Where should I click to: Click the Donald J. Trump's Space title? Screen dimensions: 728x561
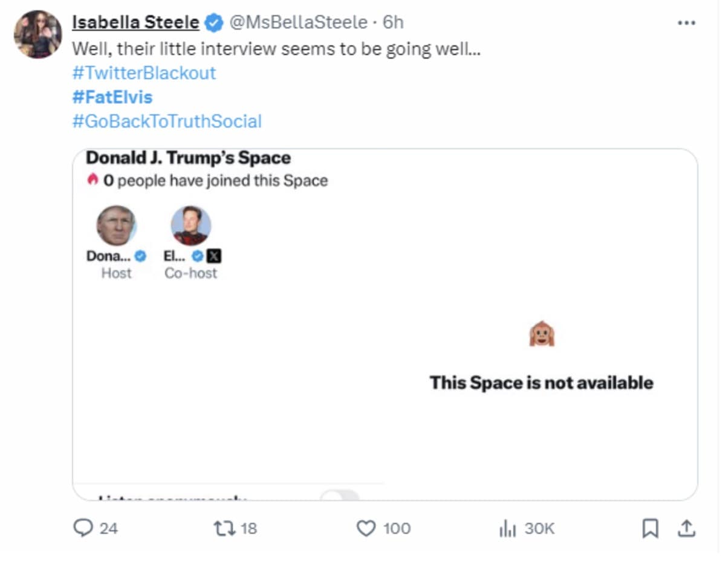coord(188,158)
